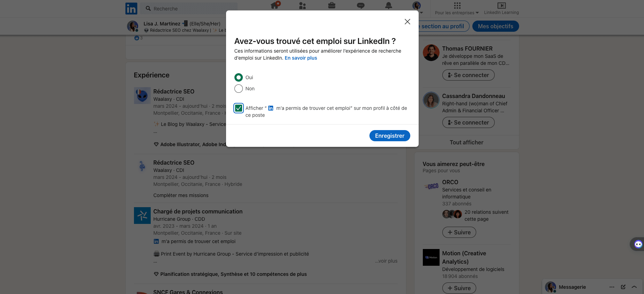Follow the ORCO page

(x=459, y=232)
